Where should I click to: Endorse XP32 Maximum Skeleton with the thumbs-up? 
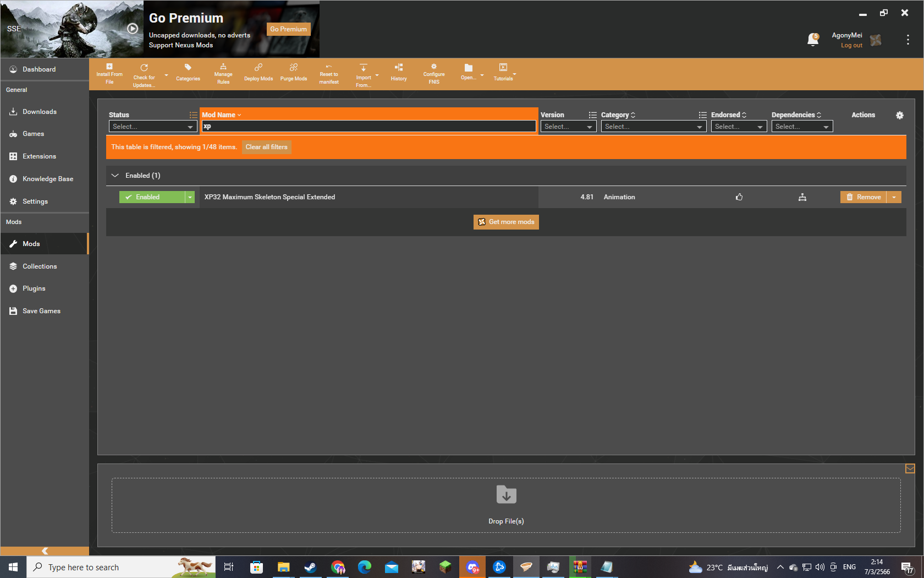click(739, 197)
